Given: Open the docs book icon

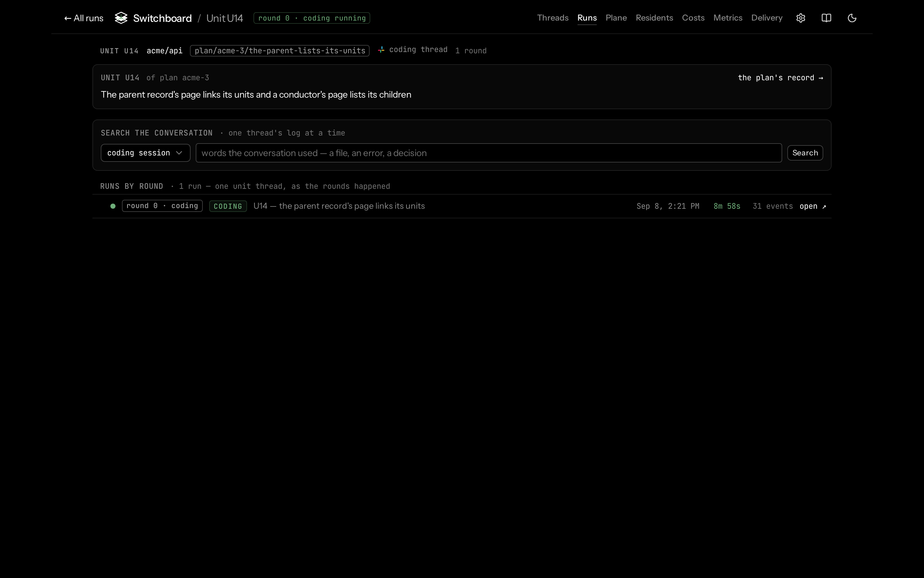Looking at the screenshot, I should point(826,18).
